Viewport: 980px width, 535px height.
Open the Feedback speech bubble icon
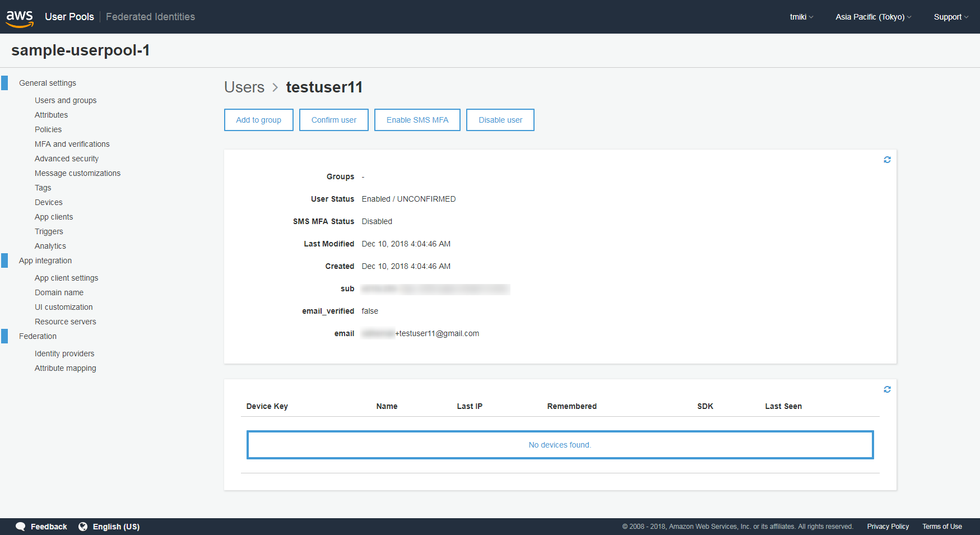(x=21, y=527)
